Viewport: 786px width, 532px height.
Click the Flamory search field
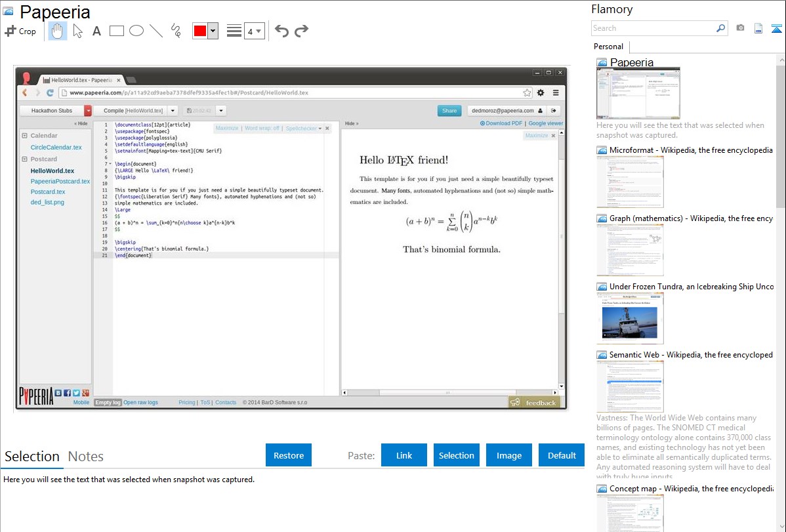coord(653,28)
